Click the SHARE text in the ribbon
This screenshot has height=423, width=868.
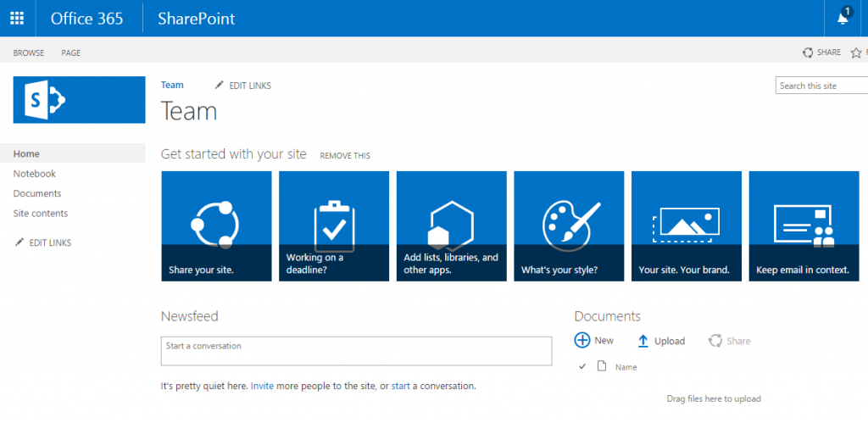[x=829, y=52]
